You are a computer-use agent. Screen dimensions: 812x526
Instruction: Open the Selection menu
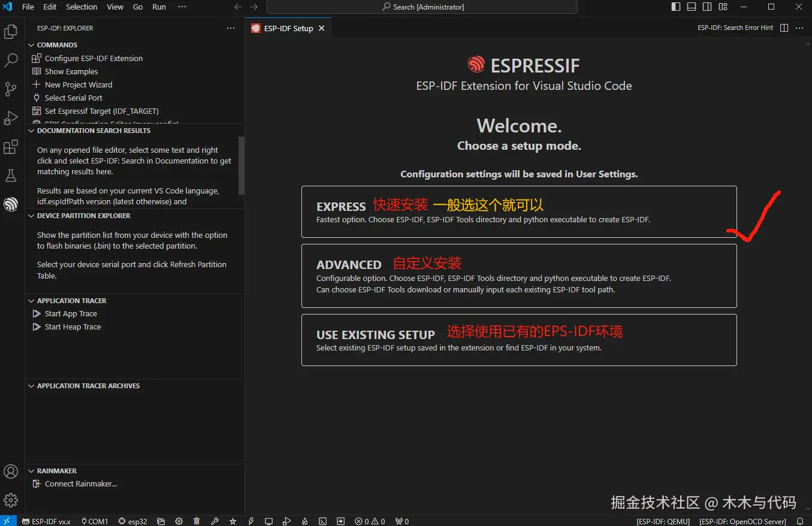click(x=81, y=7)
